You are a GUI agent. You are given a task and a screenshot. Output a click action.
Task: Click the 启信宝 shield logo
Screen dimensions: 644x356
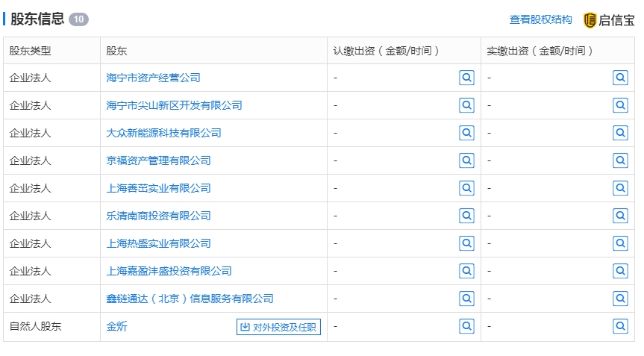coord(590,20)
